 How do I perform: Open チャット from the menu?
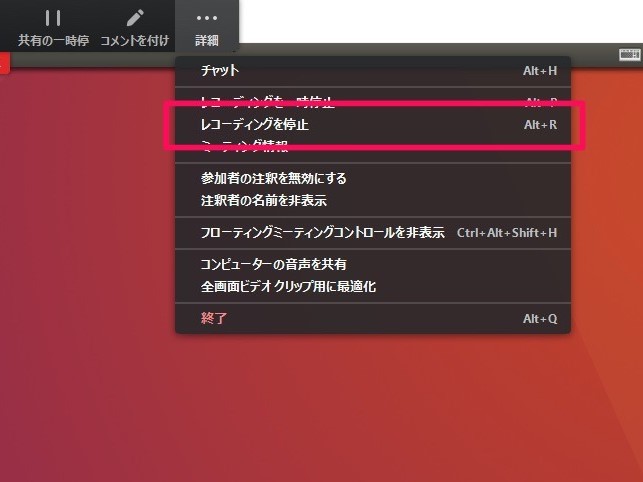point(373,71)
